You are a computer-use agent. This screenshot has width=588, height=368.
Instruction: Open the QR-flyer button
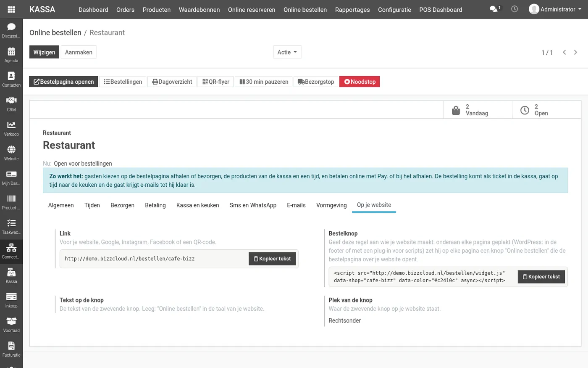216,82
